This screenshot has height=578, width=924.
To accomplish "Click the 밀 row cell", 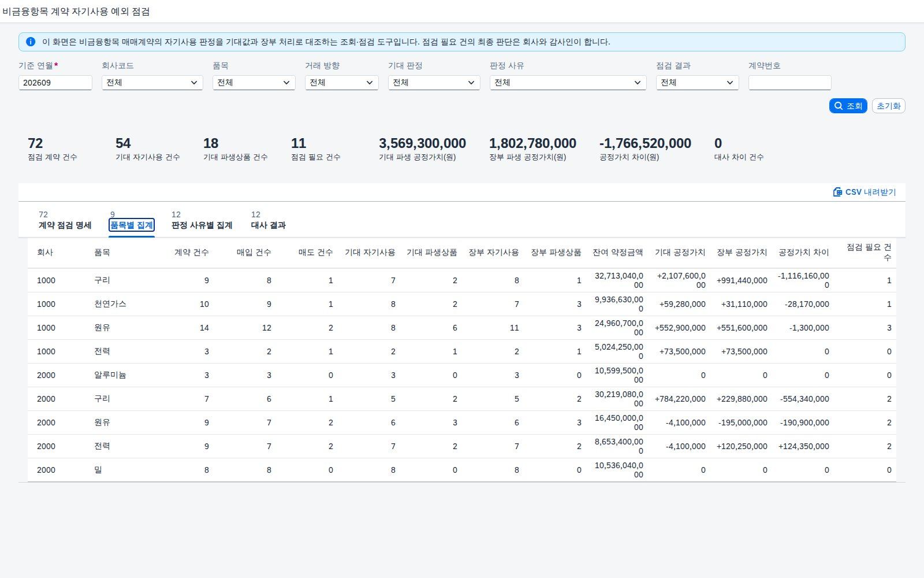I will (98, 470).
